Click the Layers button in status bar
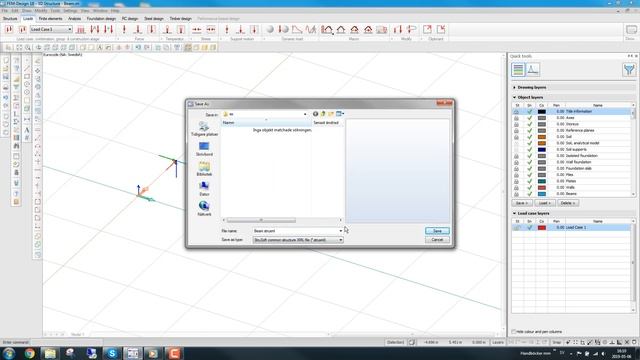Viewport: 640px width, 360px height. (x=498, y=342)
